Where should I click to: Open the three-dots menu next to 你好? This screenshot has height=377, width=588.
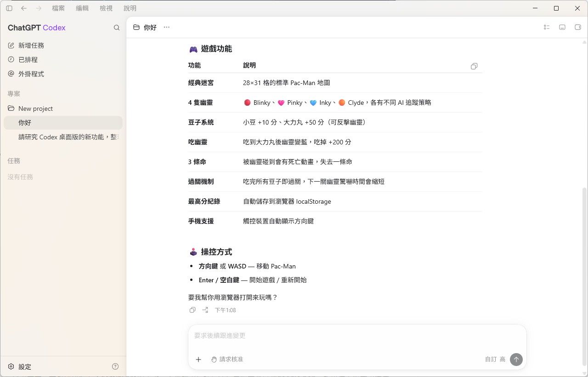(166, 28)
